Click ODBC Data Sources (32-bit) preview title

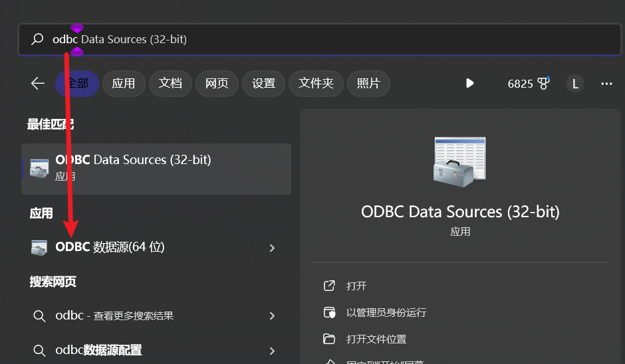[x=460, y=212]
